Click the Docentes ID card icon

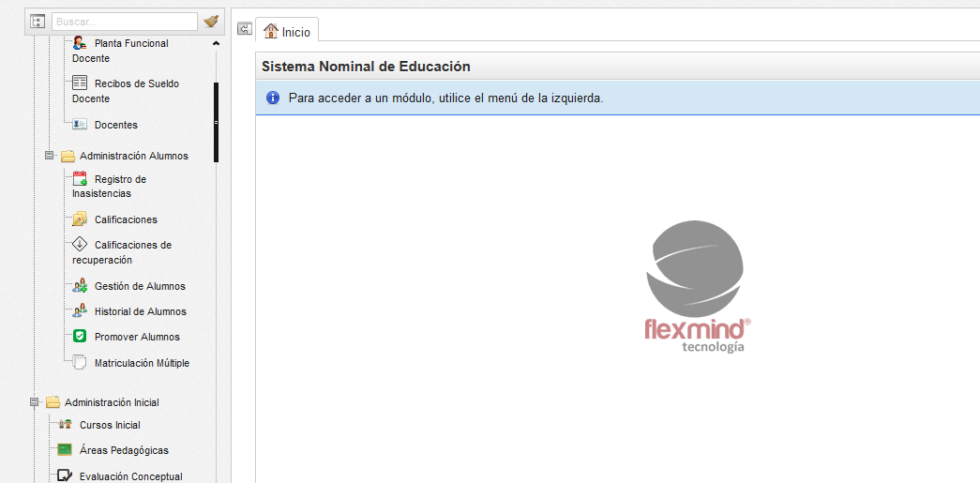pos(80,125)
